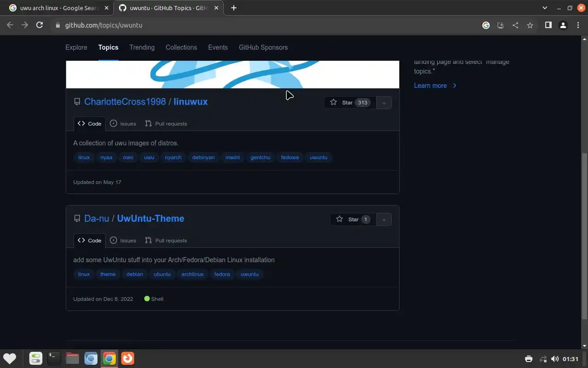Click the theme topic tag
This screenshot has width=588, height=368.
pyautogui.click(x=108, y=274)
